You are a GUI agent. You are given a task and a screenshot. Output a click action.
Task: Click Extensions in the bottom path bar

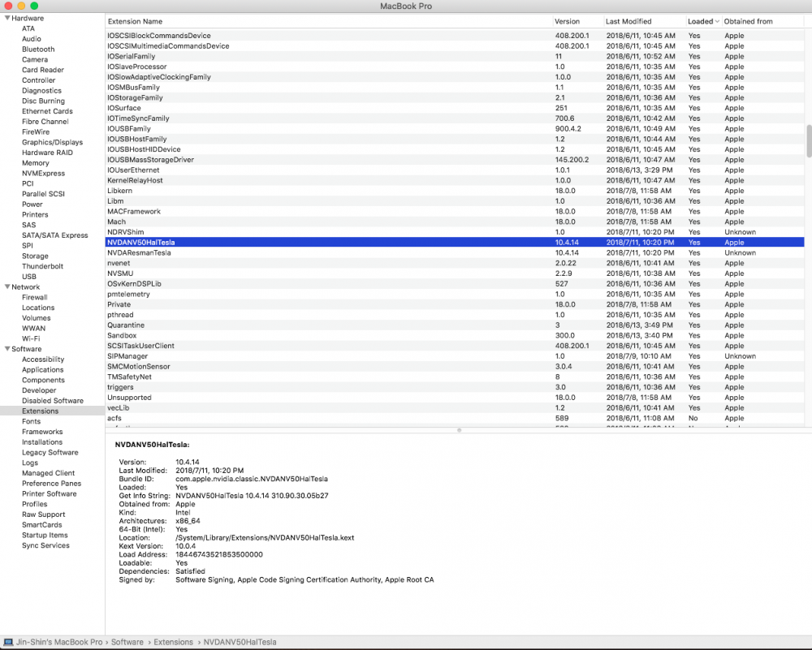point(174,642)
